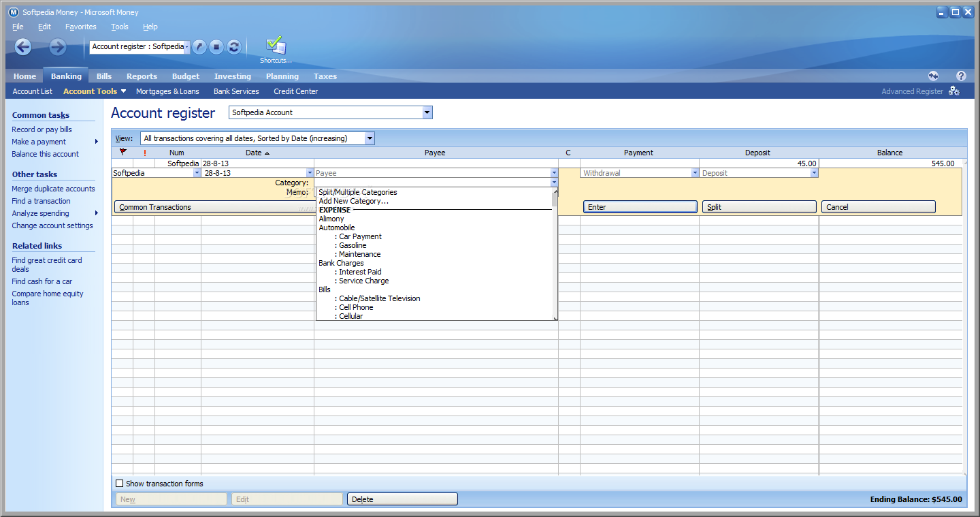The width and height of the screenshot is (980, 517).
Task: Open the Payee field dropdown arrow
Action: [x=554, y=173]
